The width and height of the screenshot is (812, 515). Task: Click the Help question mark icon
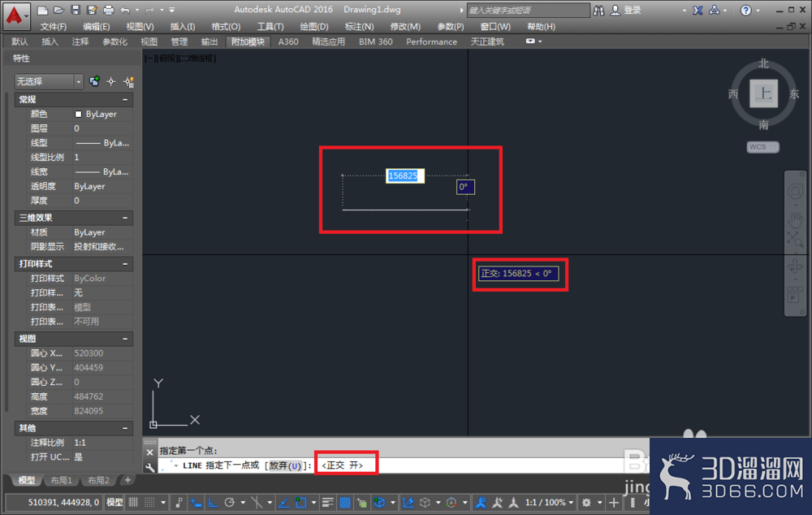[745, 10]
